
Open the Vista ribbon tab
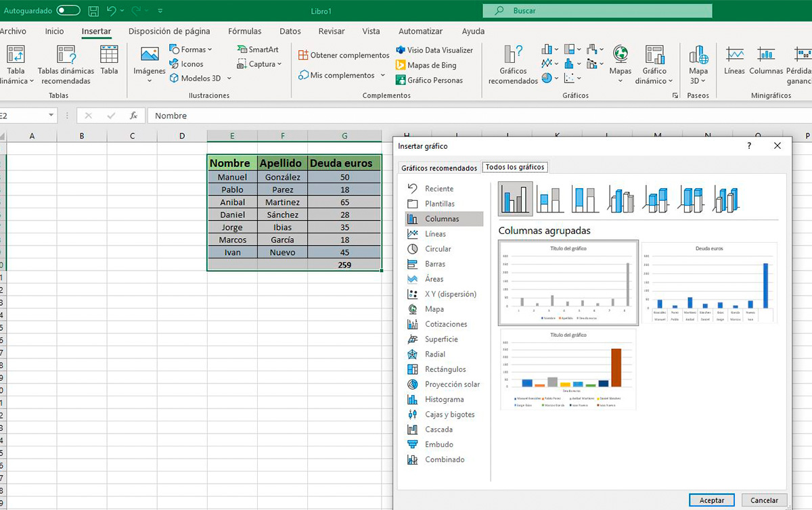(x=371, y=31)
